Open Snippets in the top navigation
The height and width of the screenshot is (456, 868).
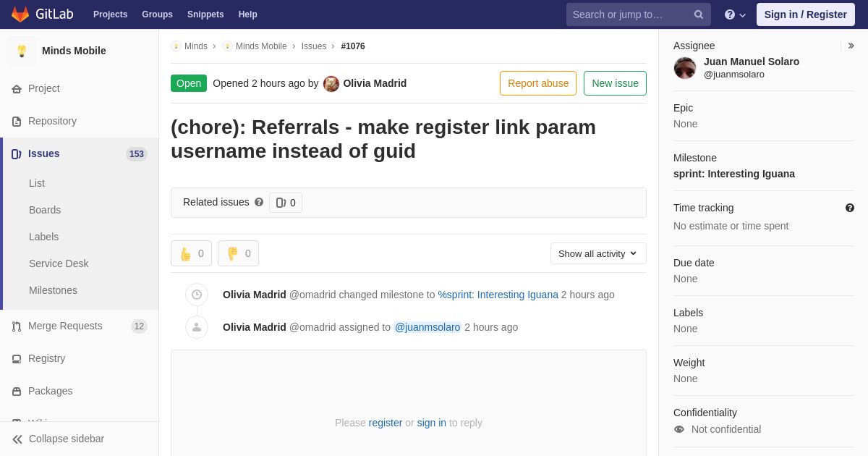(205, 14)
